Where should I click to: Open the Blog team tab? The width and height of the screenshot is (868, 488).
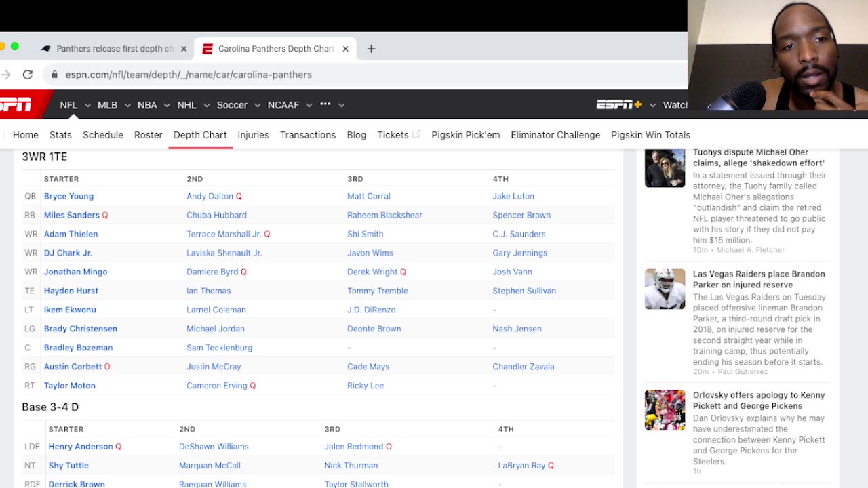(357, 135)
